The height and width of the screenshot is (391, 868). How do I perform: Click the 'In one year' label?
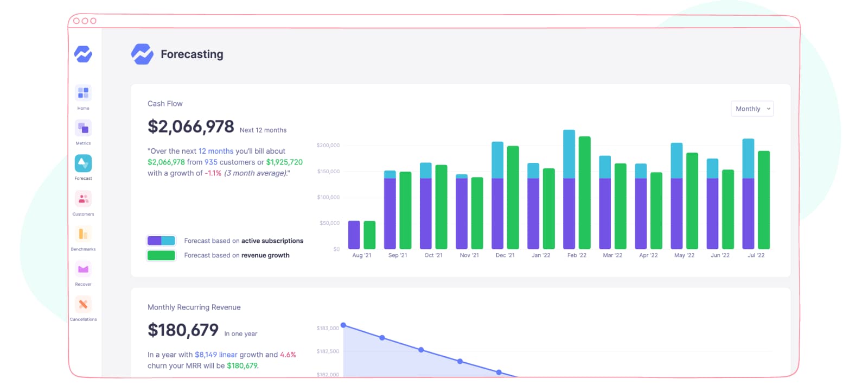click(x=241, y=334)
